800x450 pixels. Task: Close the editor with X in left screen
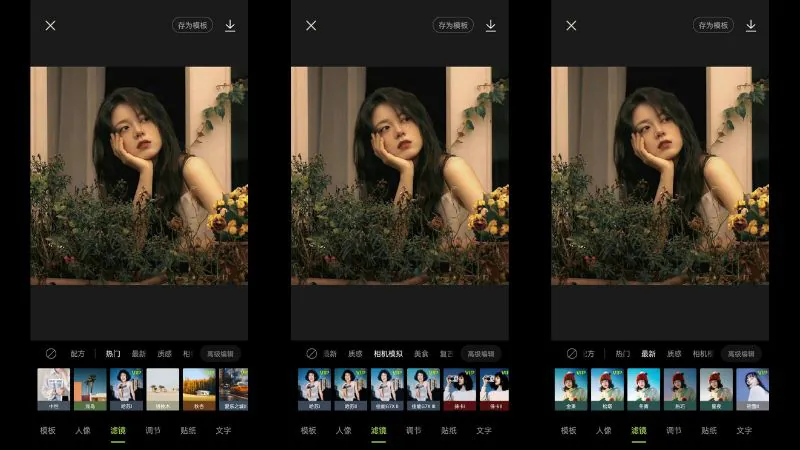pos(50,26)
